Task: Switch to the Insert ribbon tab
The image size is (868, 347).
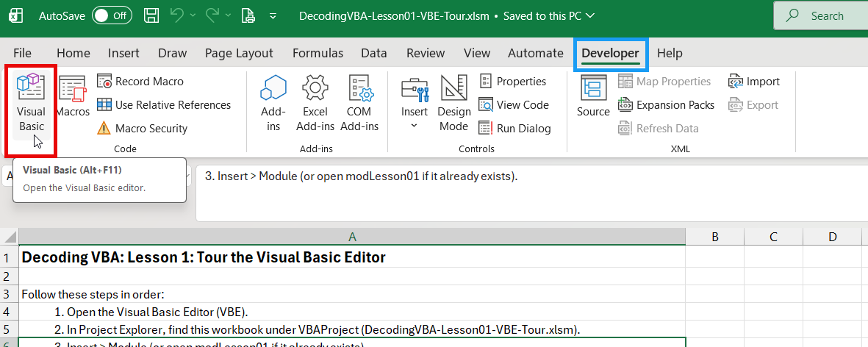Action: pos(123,53)
